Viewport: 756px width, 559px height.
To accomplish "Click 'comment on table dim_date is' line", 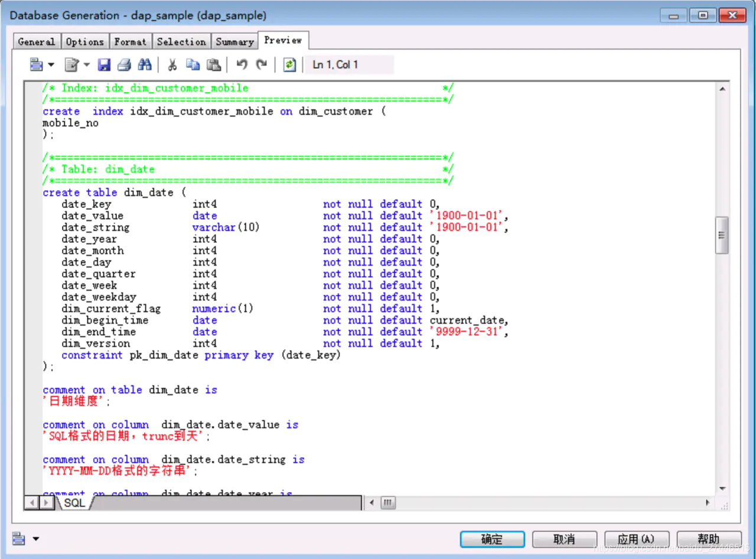I will pos(130,390).
